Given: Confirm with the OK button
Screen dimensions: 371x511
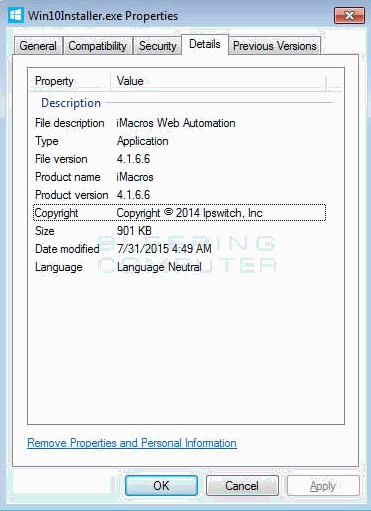Looking at the screenshot, I should pos(161,486).
